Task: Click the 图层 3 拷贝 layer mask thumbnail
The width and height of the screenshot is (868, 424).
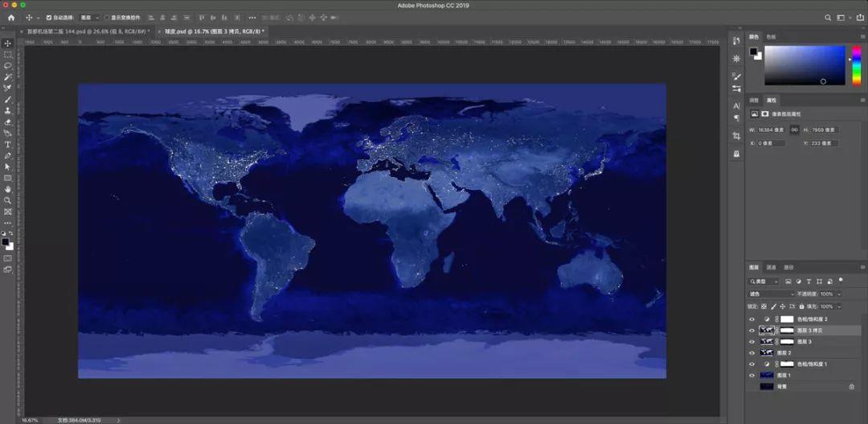Action: point(787,331)
